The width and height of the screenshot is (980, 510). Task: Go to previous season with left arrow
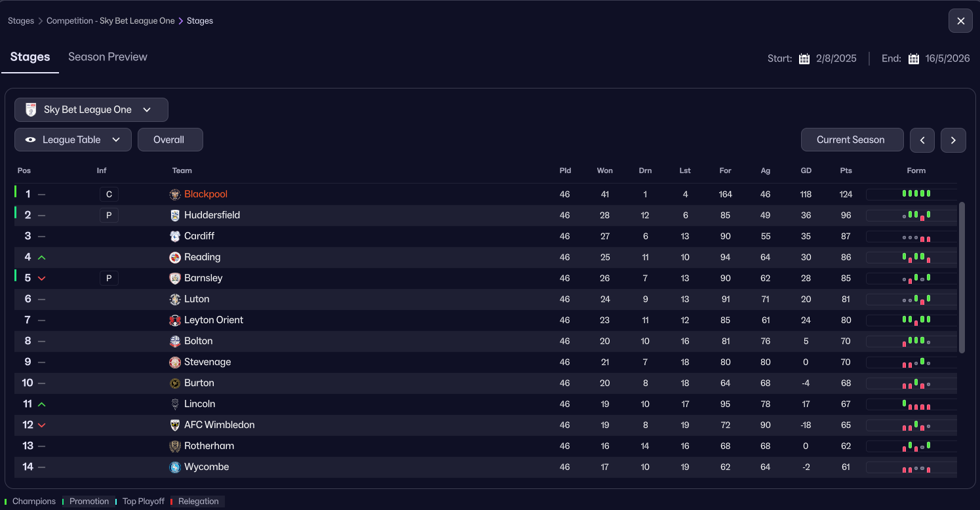[922, 140]
